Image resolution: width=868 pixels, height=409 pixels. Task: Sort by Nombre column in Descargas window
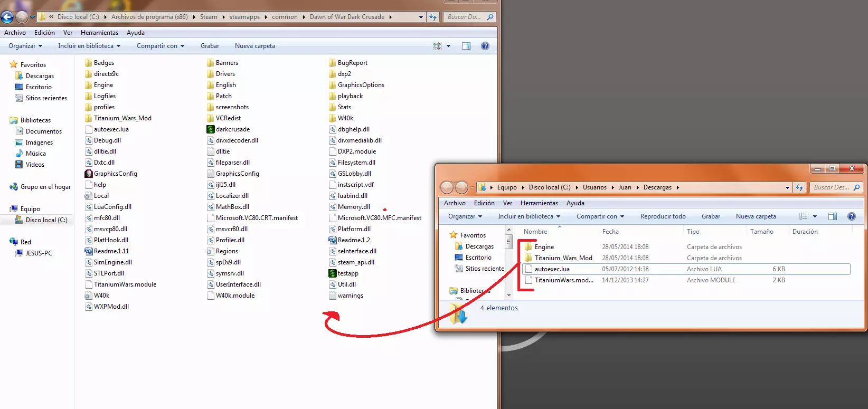coord(535,232)
